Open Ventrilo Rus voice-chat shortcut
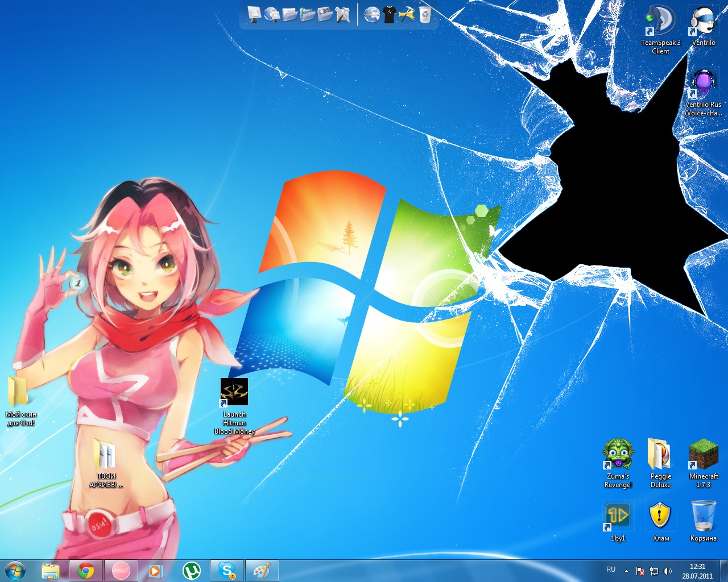728x582 pixels. [x=704, y=92]
